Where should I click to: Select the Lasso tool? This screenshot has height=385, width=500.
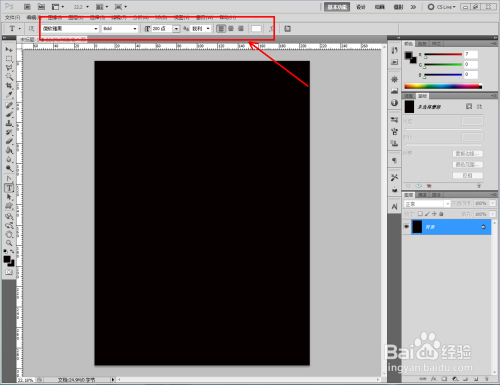(9, 68)
